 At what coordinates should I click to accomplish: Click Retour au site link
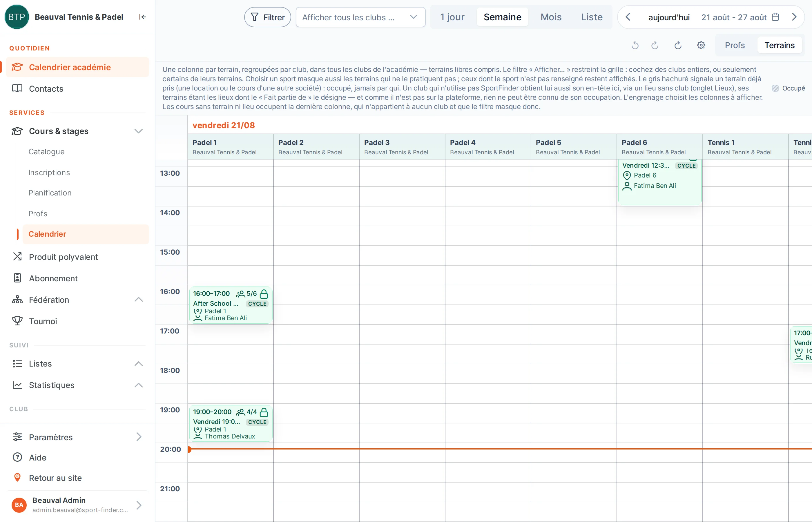tap(77, 478)
